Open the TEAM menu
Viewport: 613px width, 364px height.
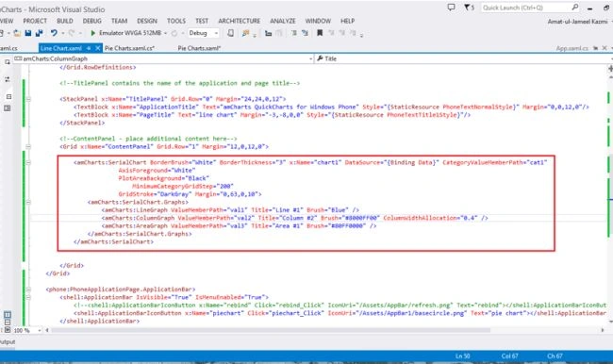119,21
